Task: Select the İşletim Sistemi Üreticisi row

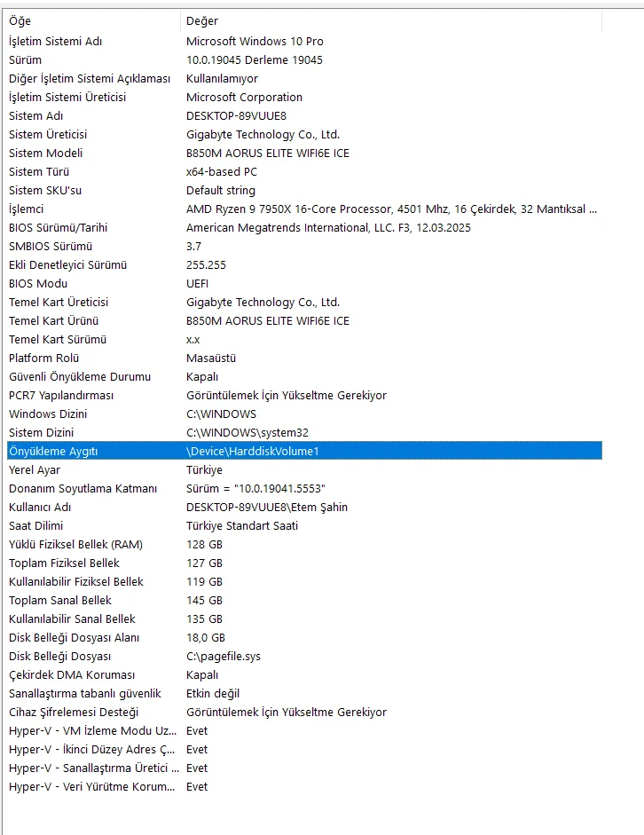Action: click(x=304, y=97)
